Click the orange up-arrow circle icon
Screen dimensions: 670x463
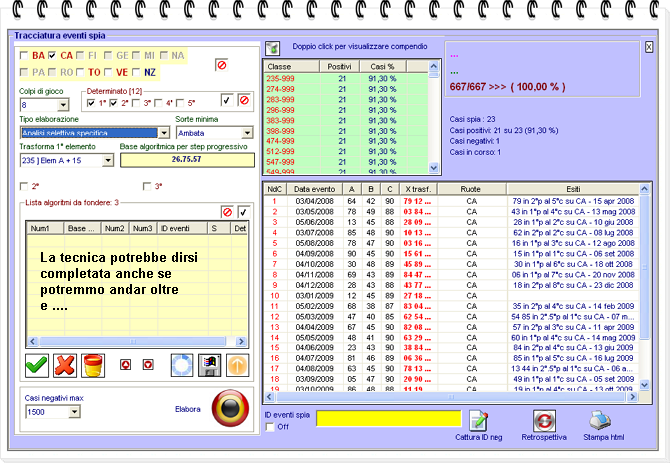240,365
